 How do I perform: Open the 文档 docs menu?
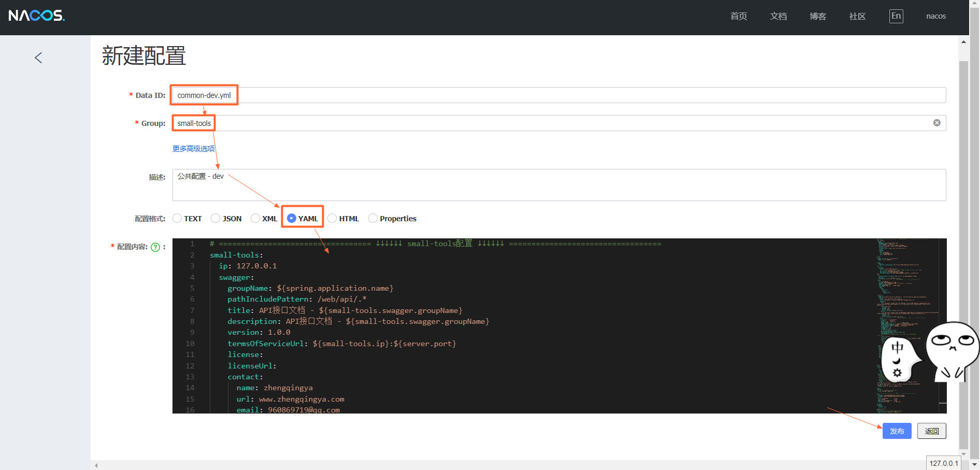pos(779,16)
